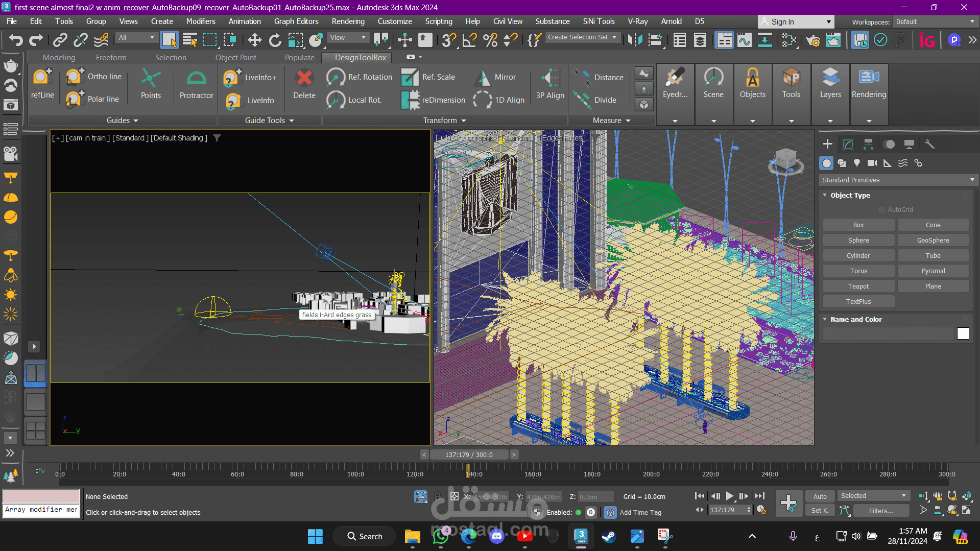This screenshot has width=980, height=551.
Task: Collapse the Object Type rollout
Action: [825, 195]
